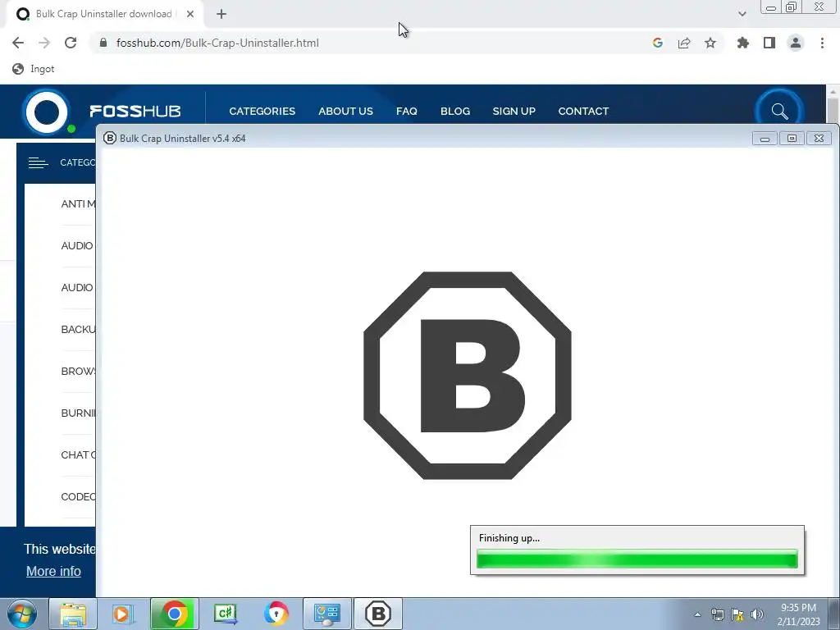Switch to Chrome on taskbar
The height and width of the screenshot is (630, 840).
click(174, 614)
